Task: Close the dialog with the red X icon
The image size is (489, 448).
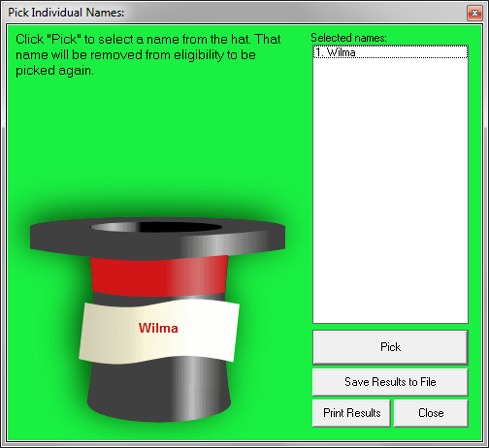Action: pos(474,13)
